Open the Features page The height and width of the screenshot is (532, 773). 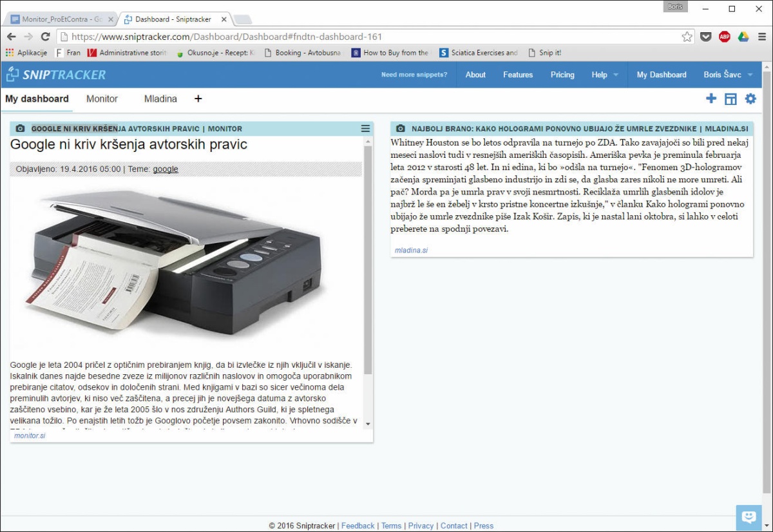click(518, 75)
